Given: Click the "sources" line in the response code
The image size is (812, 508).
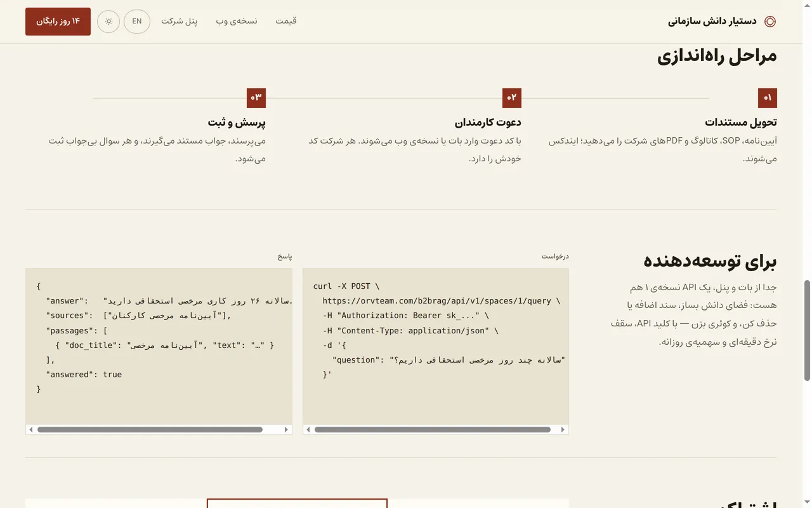Looking at the screenshot, I should pos(138,316).
